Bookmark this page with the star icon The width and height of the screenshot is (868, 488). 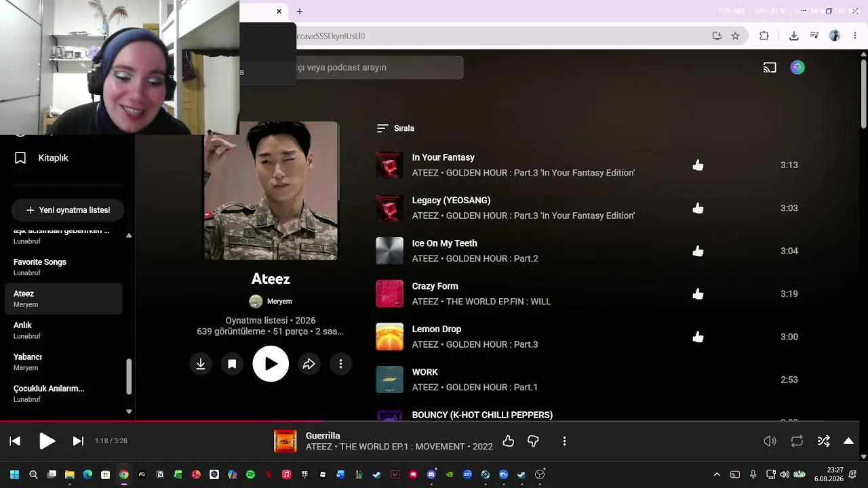pos(735,36)
